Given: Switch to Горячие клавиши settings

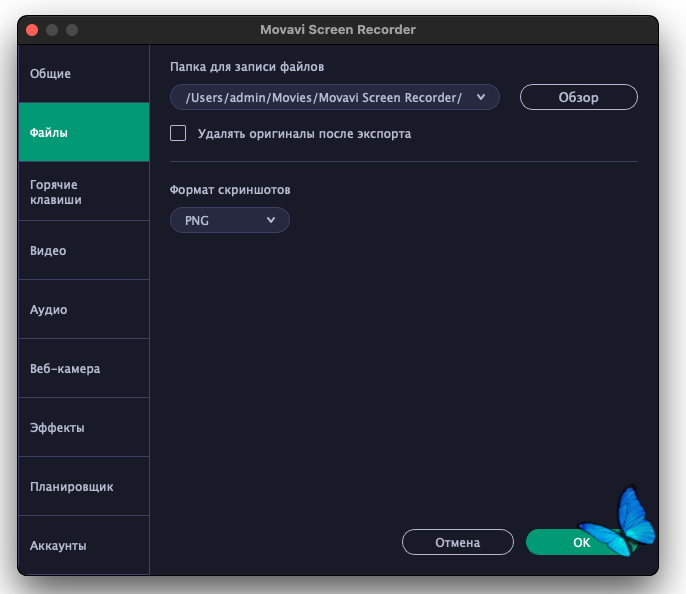Looking at the screenshot, I should pyautogui.click(x=84, y=192).
